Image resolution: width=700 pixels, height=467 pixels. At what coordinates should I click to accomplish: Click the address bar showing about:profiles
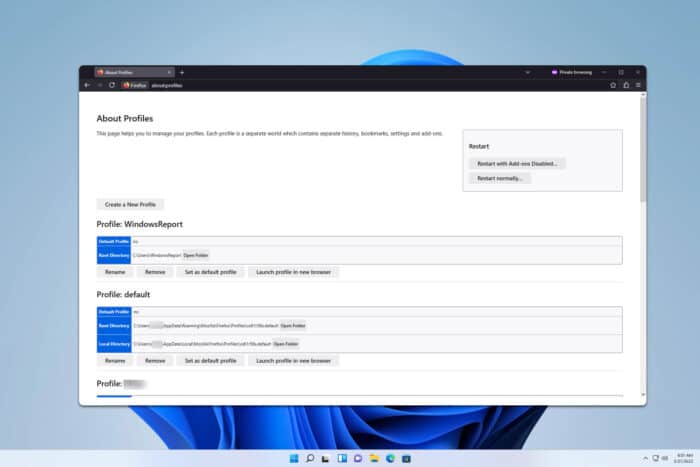pyautogui.click(x=300, y=85)
